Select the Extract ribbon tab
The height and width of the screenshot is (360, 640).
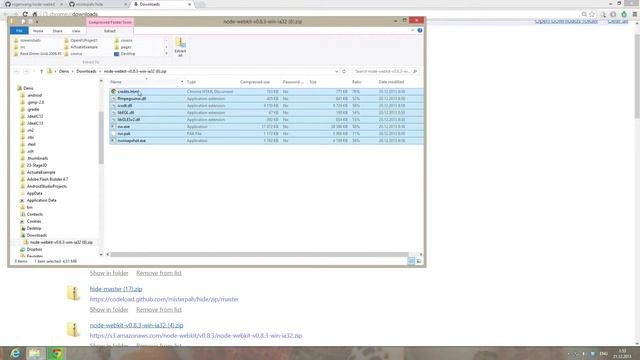point(110,31)
